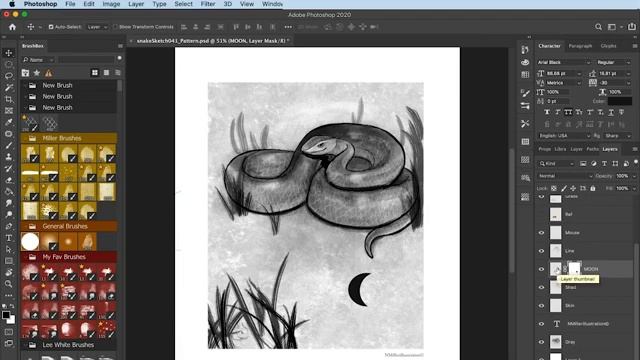Switch to the Glyphs tab

point(608,46)
